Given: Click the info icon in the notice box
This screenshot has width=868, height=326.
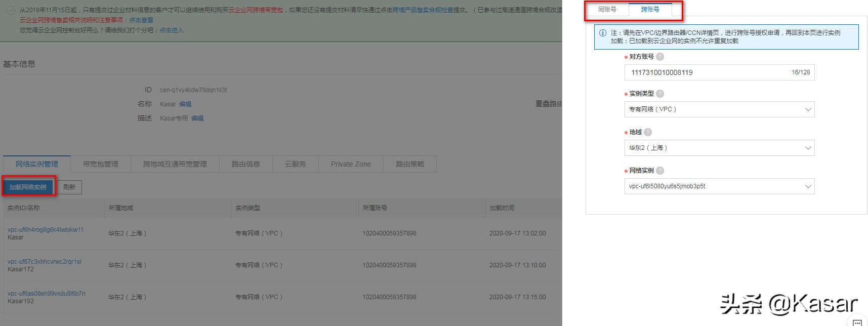Looking at the screenshot, I should tap(603, 33).
